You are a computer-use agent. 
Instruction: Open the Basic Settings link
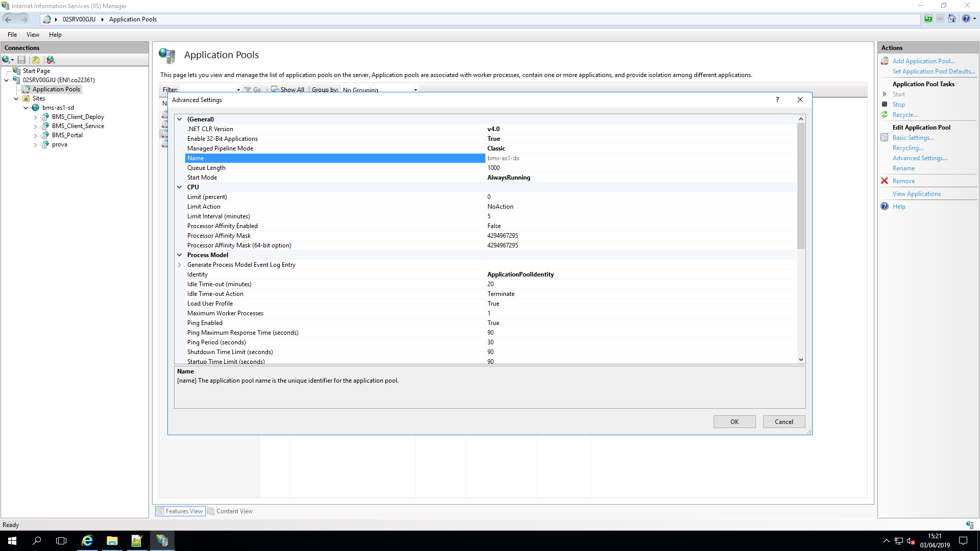913,138
